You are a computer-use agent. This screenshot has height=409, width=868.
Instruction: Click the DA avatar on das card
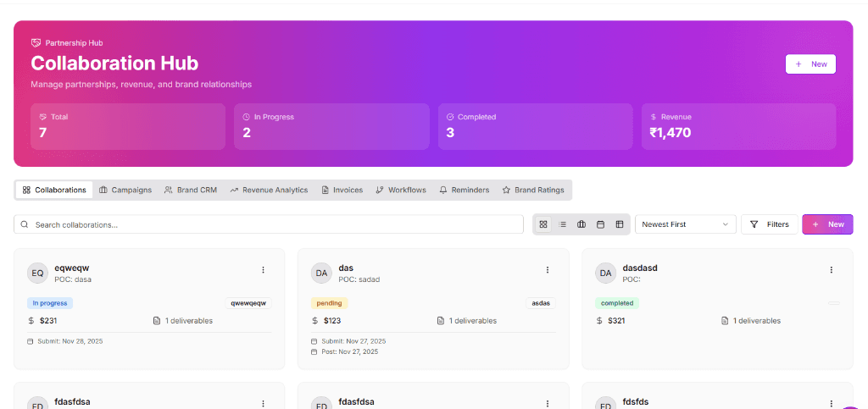click(321, 273)
